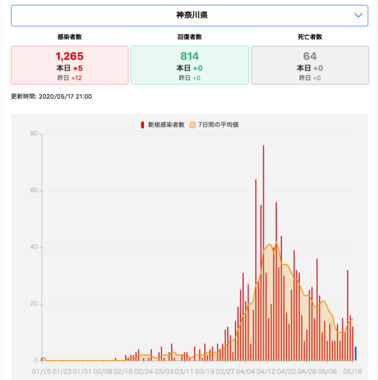Click the x-axis label 01/15
This screenshot has height=380, width=378.
pos(42,371)
